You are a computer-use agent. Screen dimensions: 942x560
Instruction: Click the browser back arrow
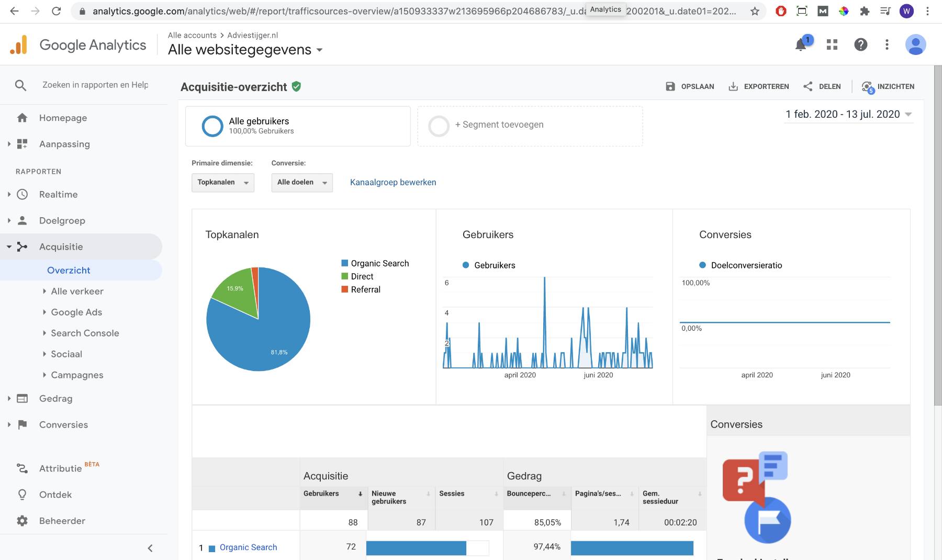click(x=15, y=11)
